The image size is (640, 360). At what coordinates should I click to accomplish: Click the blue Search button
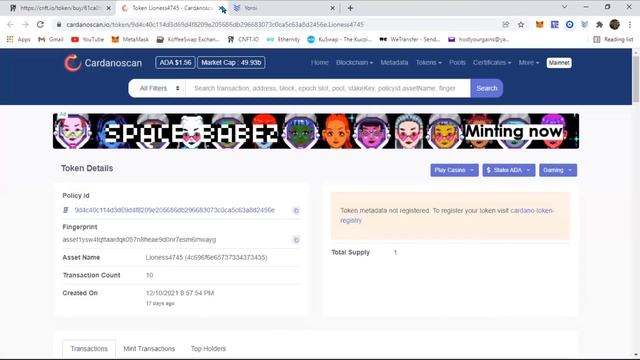[x=487, y=88]
